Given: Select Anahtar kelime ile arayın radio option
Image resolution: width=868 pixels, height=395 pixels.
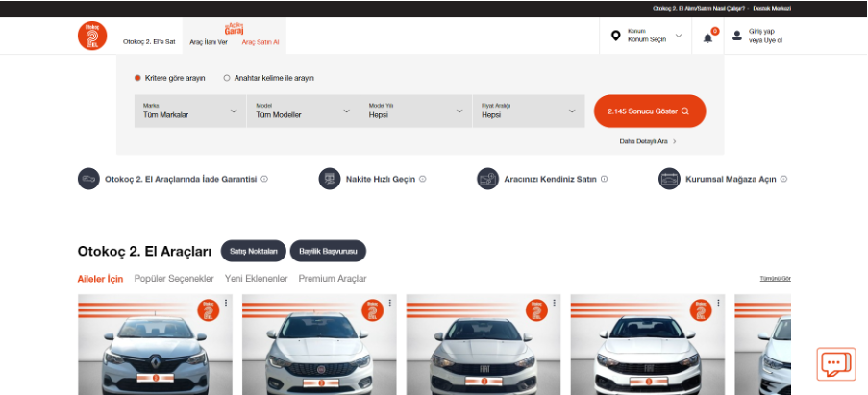Looking at the screenshot, I should [227, 78].
